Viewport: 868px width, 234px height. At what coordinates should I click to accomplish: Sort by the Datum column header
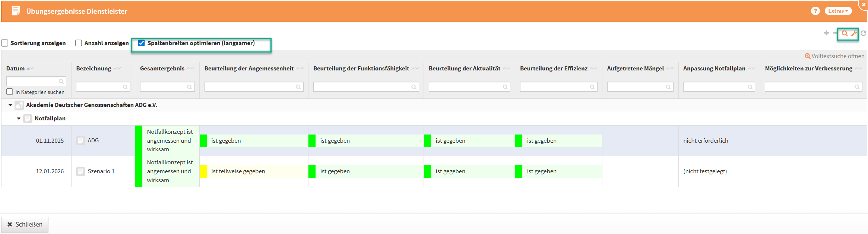click(x=16, y=69)
